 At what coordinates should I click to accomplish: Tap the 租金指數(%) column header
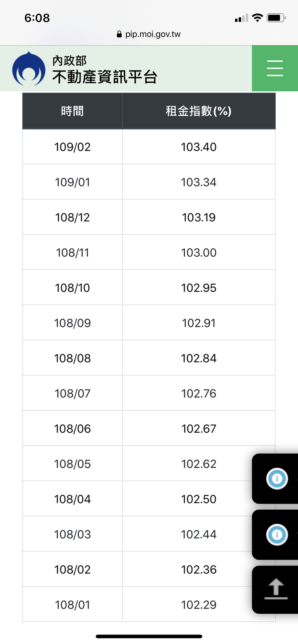click(199, 111)
